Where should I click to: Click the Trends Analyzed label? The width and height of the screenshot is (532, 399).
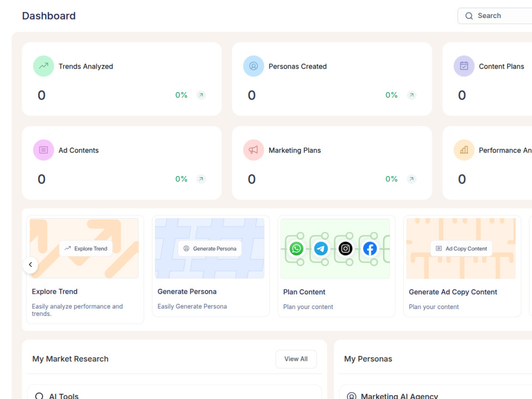click(x=86, y=66)
